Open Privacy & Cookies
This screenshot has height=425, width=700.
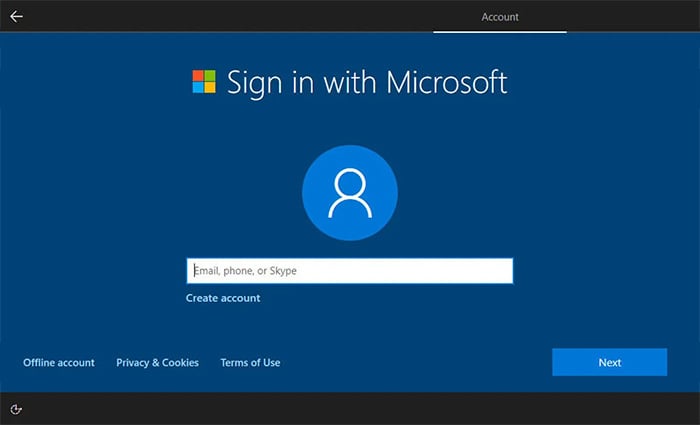coord(157,362)
